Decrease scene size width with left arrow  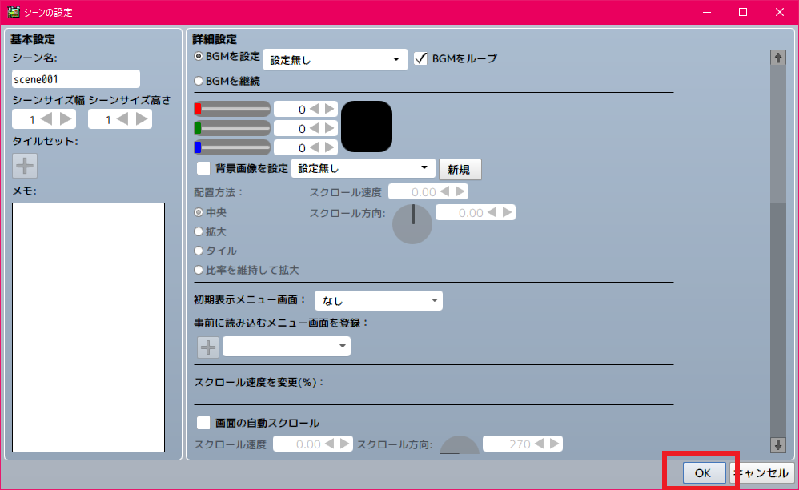(46, 119)
